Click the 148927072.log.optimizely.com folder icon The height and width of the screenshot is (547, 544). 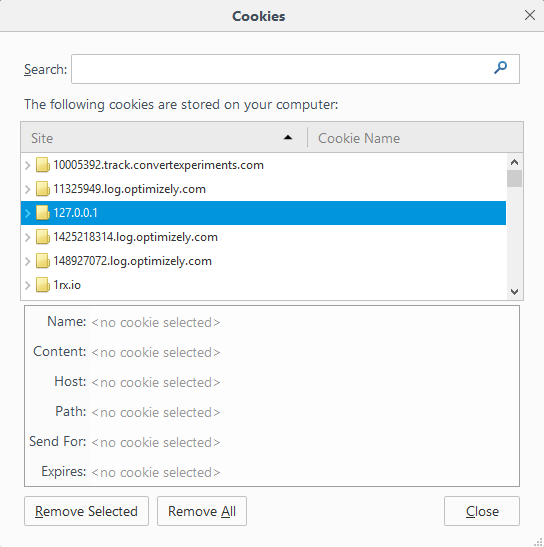click(43, 261)
